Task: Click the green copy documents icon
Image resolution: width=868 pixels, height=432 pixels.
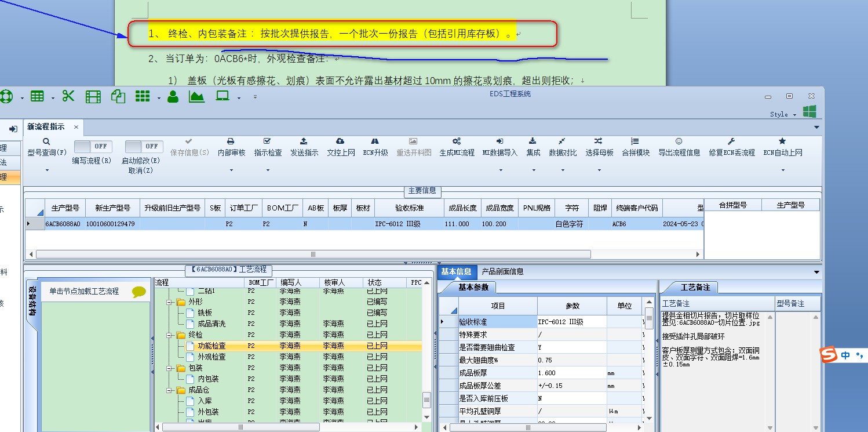Action: click(x=118, y=97)
